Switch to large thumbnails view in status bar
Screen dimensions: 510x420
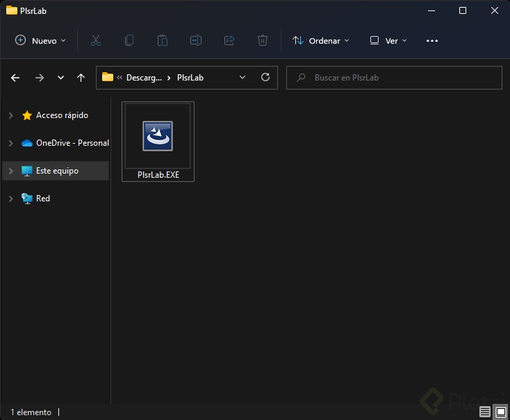(x=501, y=412)
